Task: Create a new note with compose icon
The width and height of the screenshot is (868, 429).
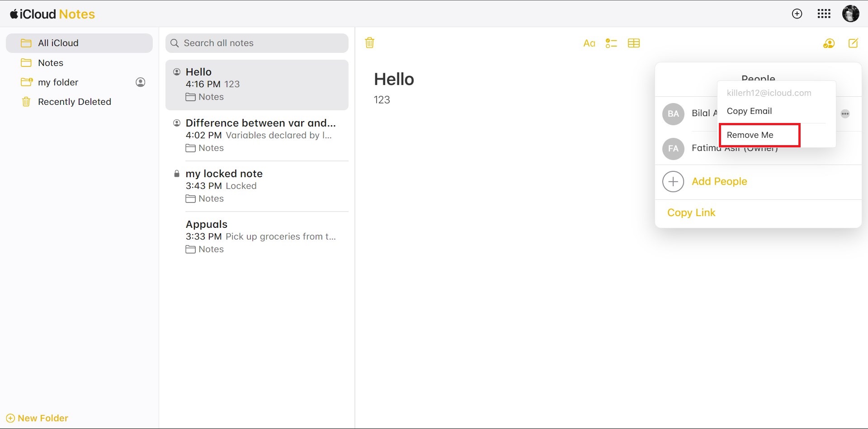Action: [853, 43]
